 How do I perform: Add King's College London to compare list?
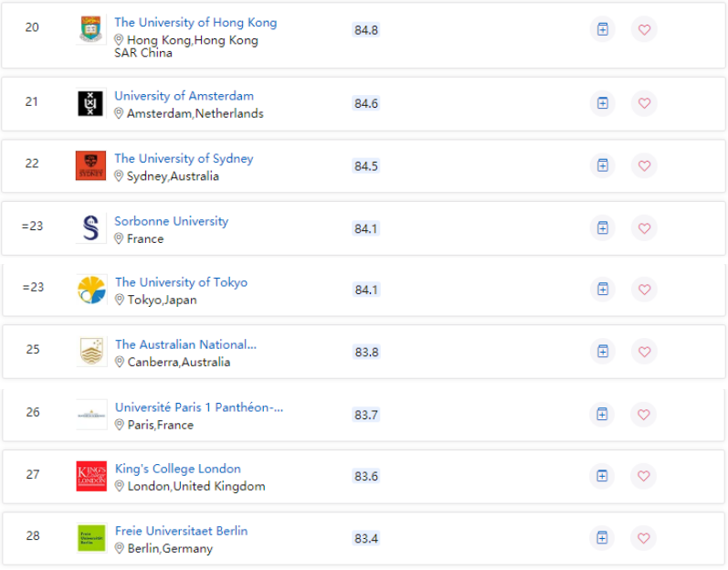(x=602, y=475)
